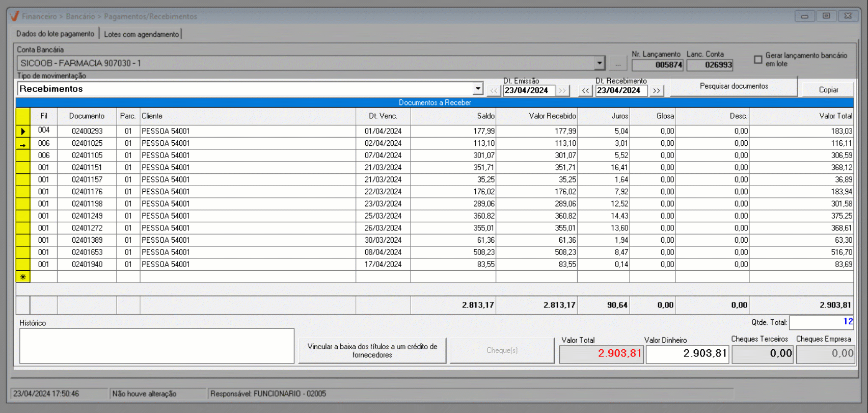Click the Pesquisar documentos button
The width and height of the screenshot is (868, 413).
click(734, 86)
